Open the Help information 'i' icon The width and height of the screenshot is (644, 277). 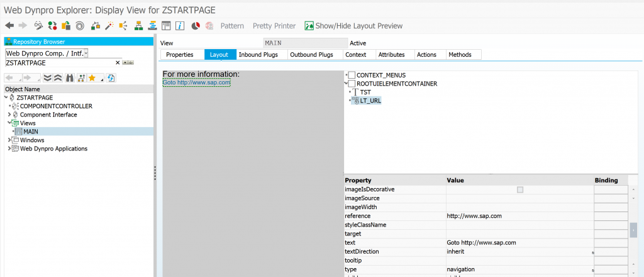click(179, 26)
